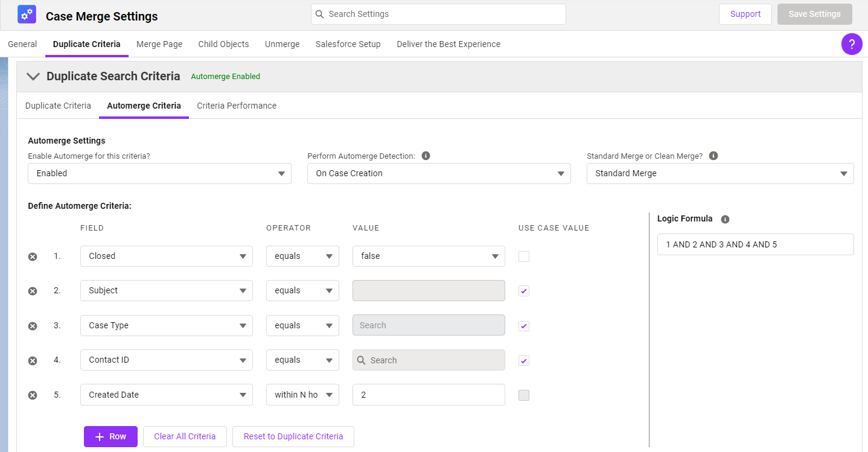Click info icon beside Standard Merge or Clean Merge
The image size is (868, 452).
[x=713, y=156]
